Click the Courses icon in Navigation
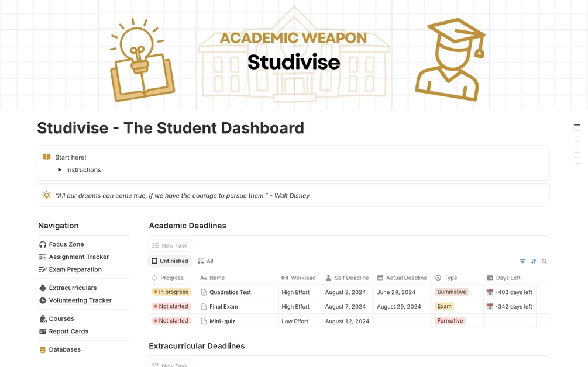 pyautogui.click(x=42, y=318)
